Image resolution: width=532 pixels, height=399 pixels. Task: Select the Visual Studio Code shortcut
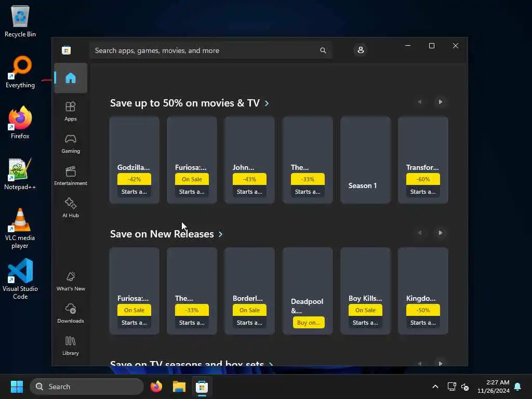(20, 279)
